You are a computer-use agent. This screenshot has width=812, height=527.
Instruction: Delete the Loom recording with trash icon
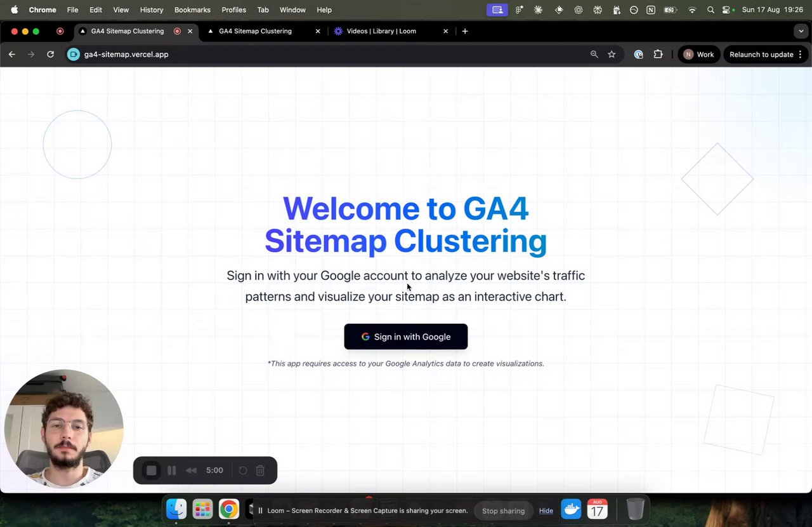(260, 470)
